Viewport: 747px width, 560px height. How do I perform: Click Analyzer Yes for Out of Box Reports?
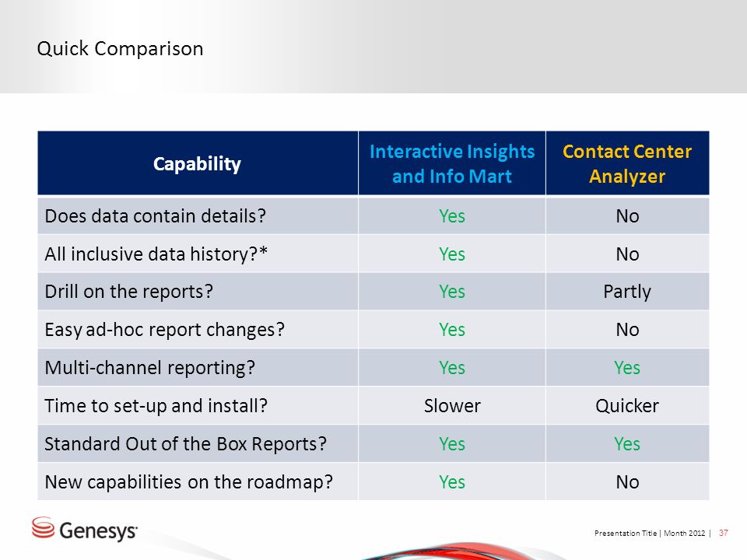[x=627, y=444]
